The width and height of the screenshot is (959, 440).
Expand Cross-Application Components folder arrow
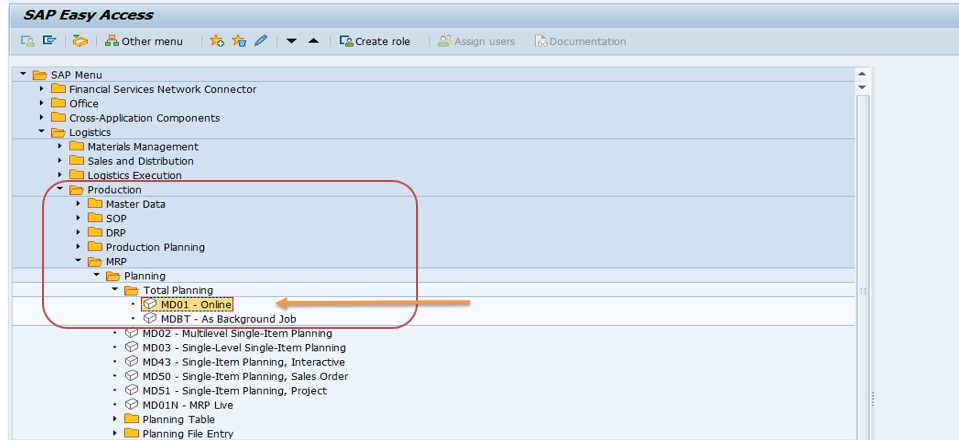42,117
